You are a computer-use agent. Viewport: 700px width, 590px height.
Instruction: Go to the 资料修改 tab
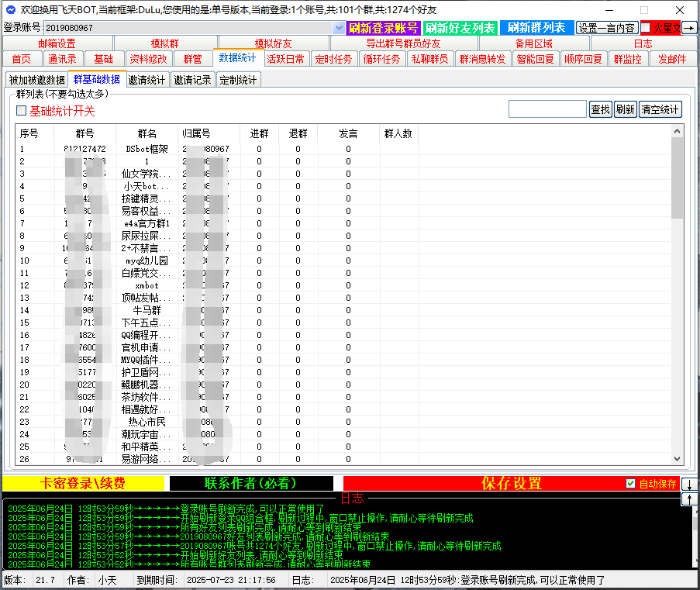(148, 59)
